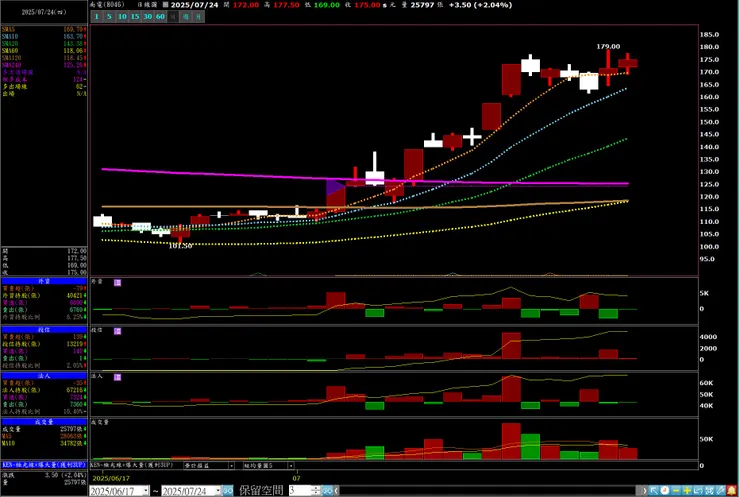Click small icon before date 2025/07/24 in header
This screenshot has height=497, width=740.
point(165,5)
